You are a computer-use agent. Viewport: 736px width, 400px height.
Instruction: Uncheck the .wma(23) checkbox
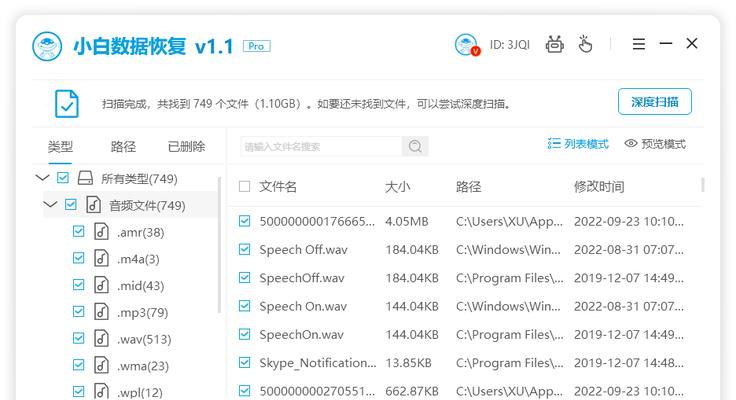click(x=78, y=365)
